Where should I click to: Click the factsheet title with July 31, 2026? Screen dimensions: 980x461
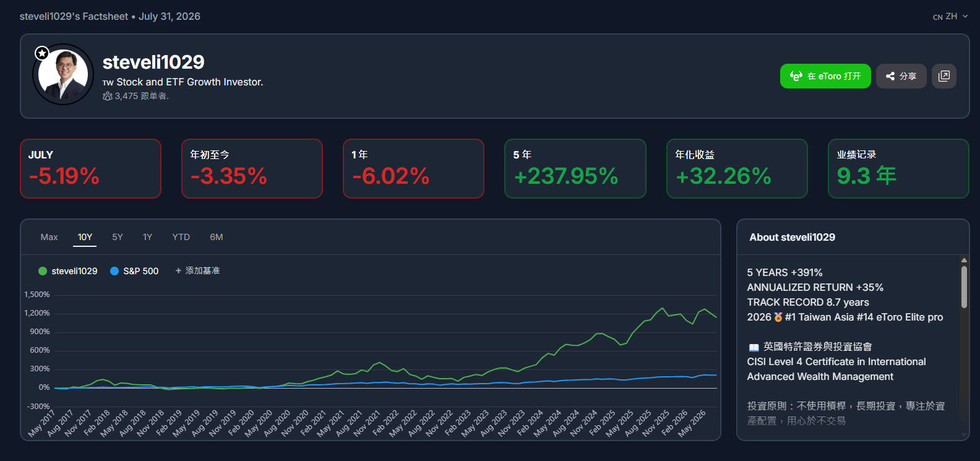[110, 17]
